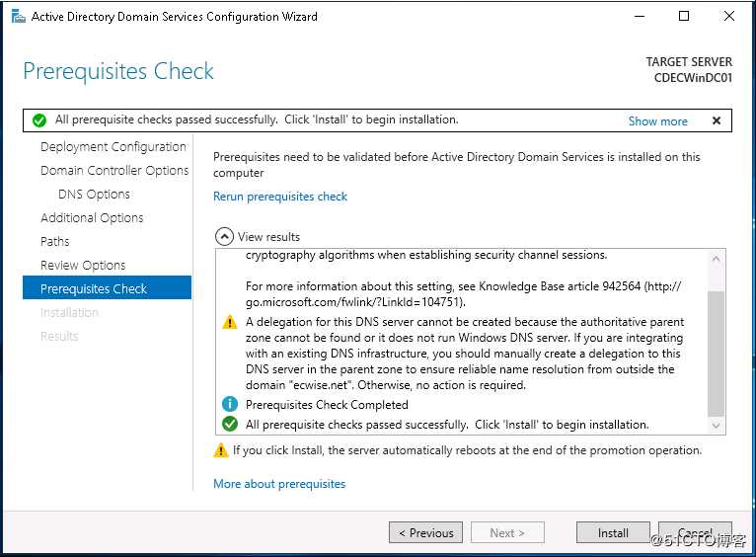This screenshot has width=756, height=557.
Task: Click the results scrollbar down arrow
Action: tap(716, 426)
